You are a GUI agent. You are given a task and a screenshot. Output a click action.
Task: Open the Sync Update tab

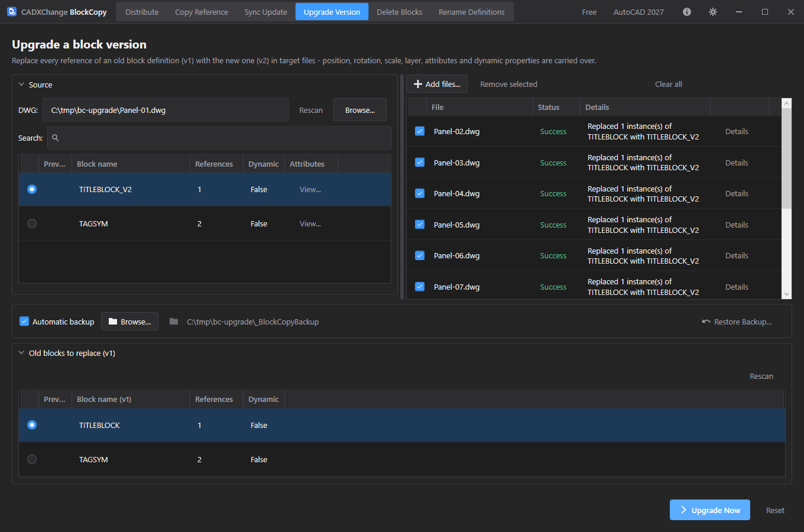pyautogui.click(x=266, y=12)
